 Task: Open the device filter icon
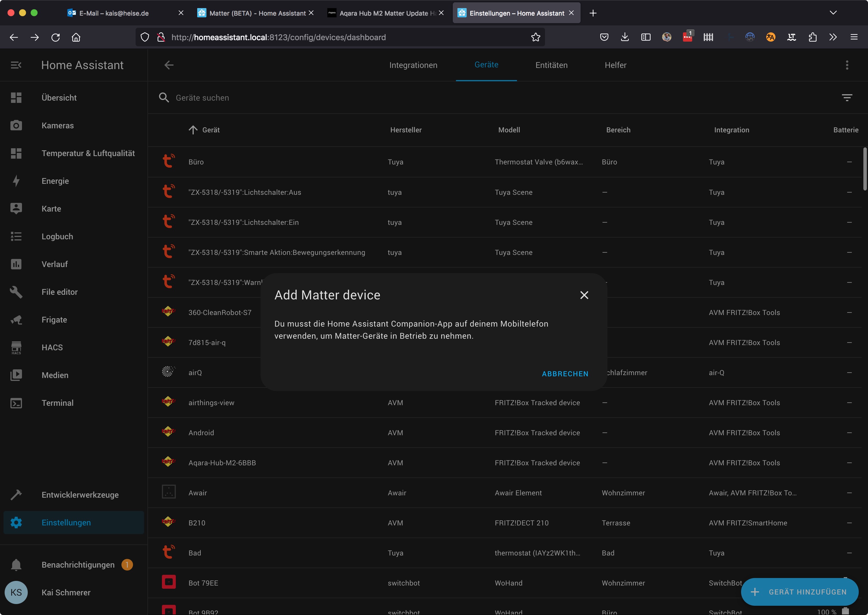click(x=847, y=98)
